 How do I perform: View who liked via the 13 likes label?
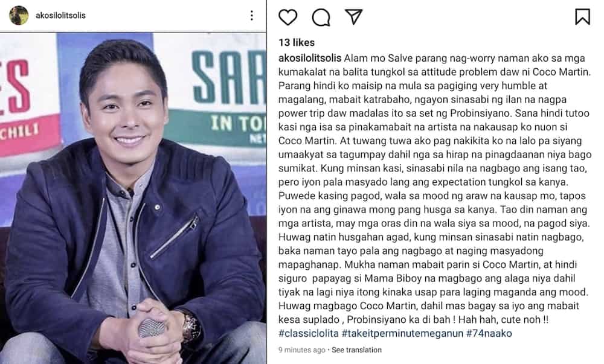click(297, 42)
